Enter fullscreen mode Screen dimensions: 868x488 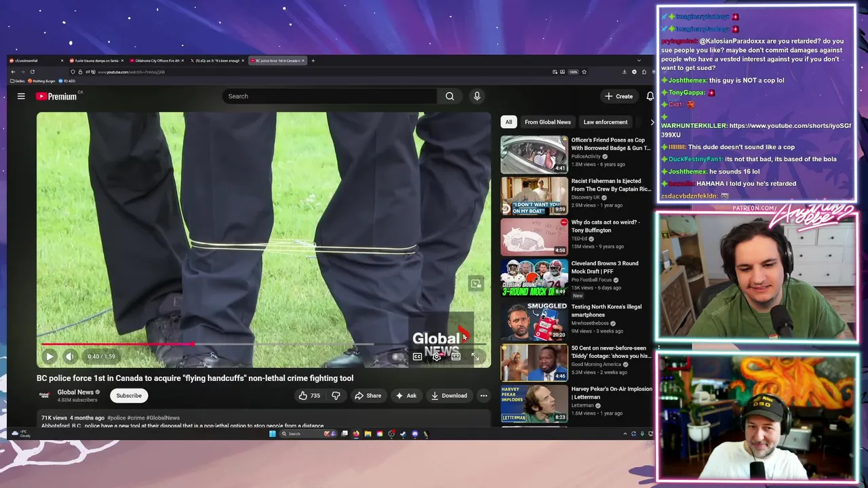475,357
